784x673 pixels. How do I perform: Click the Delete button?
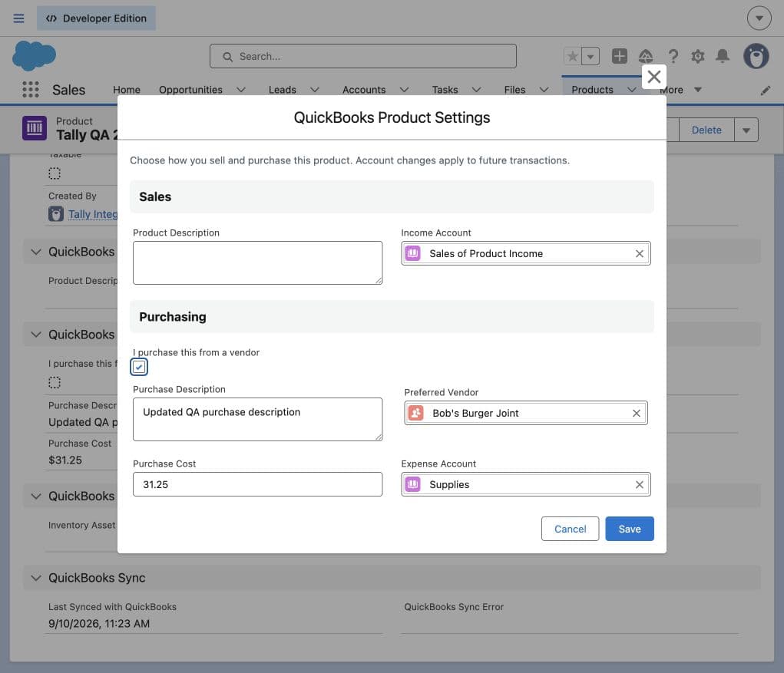coord(706,130)
